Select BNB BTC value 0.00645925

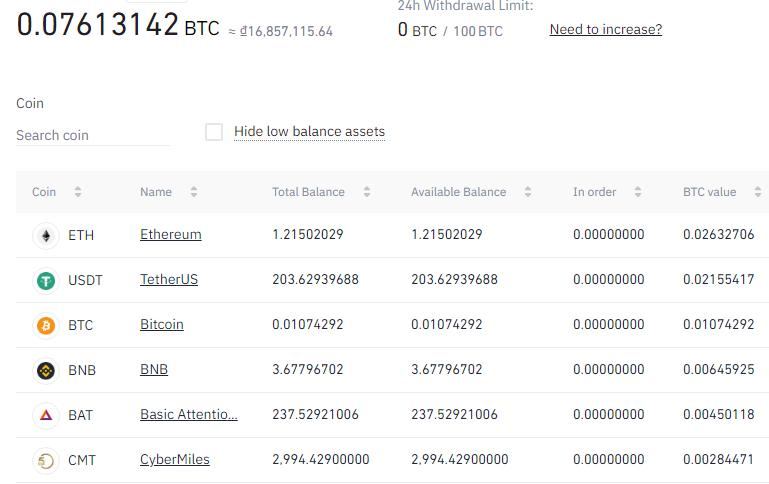tap(718, 369)
